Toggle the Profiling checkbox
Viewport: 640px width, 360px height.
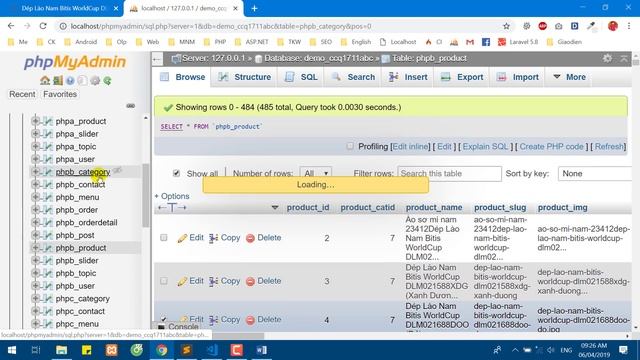coord(350,146)
